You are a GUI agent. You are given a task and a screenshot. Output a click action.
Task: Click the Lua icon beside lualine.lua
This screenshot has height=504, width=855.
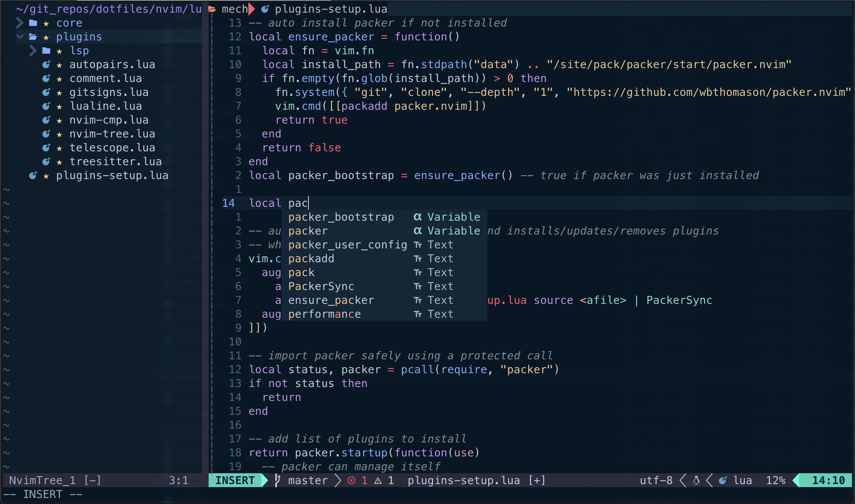pyautogui.click(x=46, y=106)
